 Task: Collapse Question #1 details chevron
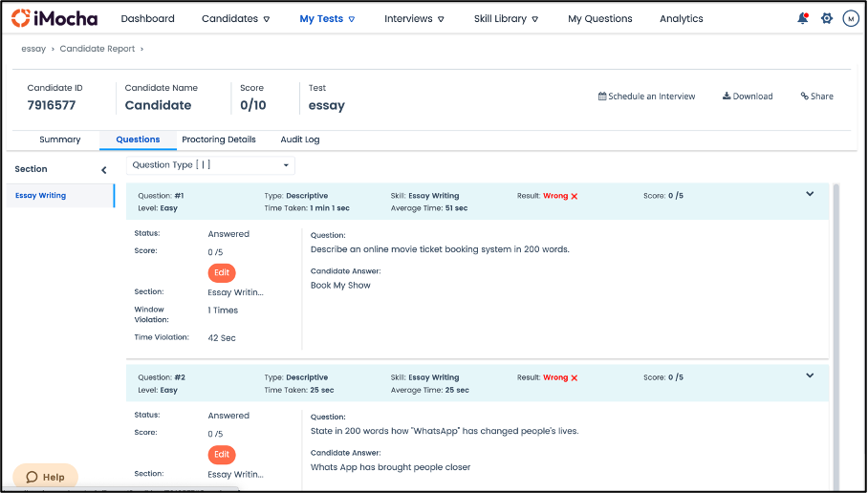point(810,194)
